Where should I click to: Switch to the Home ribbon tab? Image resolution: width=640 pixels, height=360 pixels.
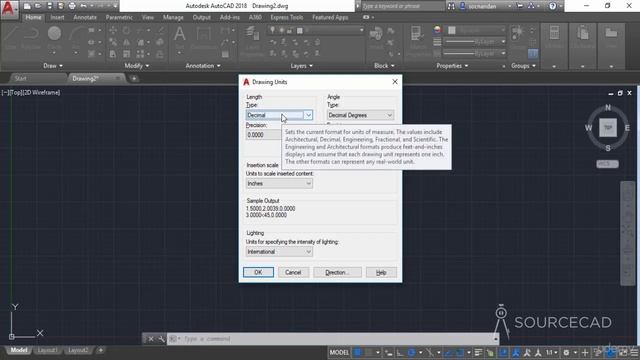(33, 17)
